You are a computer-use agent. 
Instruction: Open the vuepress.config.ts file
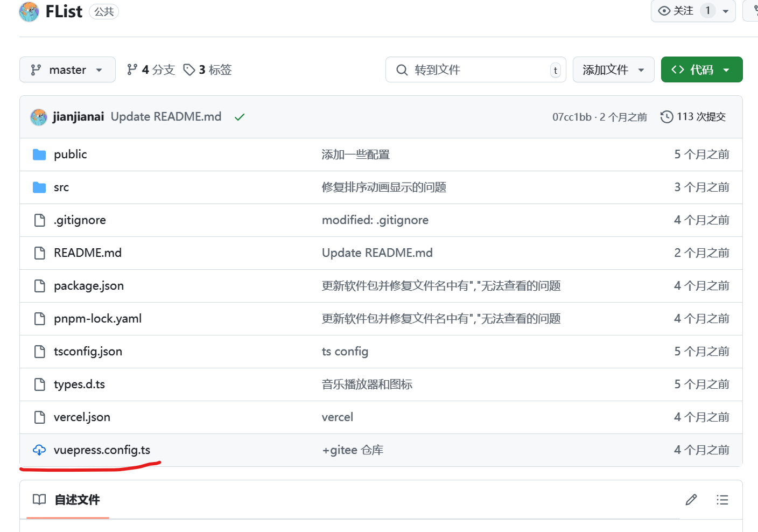click(102, 450)
